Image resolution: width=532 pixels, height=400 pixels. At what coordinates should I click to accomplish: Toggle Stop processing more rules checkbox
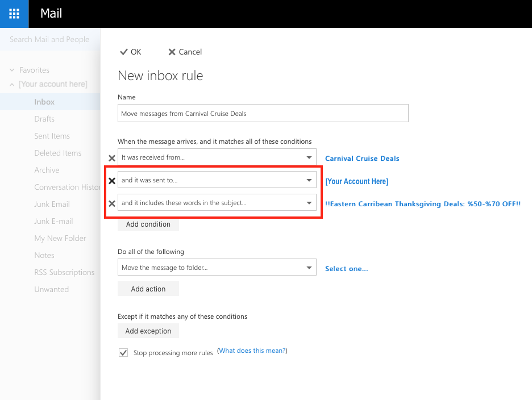[x=123, y=353]
